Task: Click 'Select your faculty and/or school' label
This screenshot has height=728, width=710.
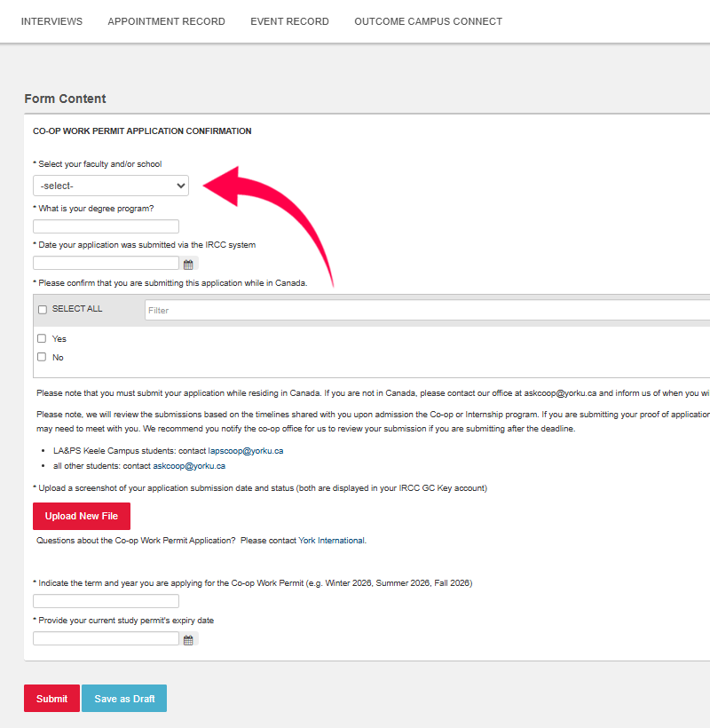Action: [99, 164]
